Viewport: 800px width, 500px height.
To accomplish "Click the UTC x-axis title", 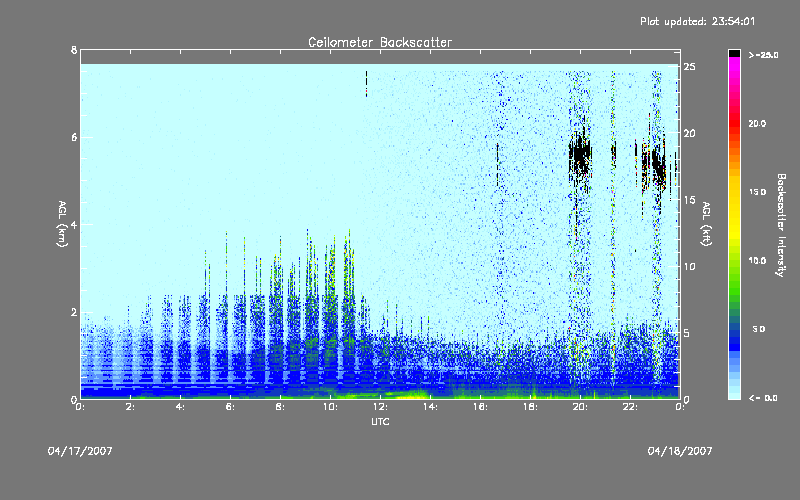I will [380, 421].
